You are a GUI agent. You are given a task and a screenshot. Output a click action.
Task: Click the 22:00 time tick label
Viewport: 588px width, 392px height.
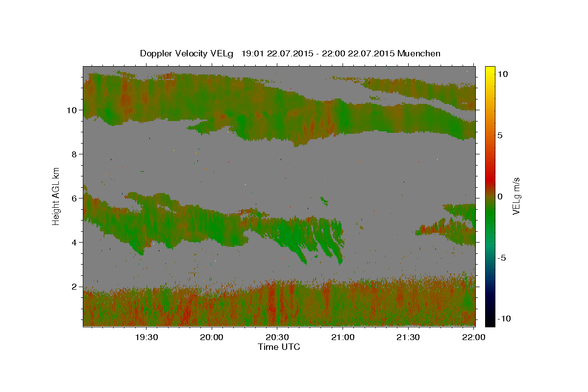click(x=473, y=337)
